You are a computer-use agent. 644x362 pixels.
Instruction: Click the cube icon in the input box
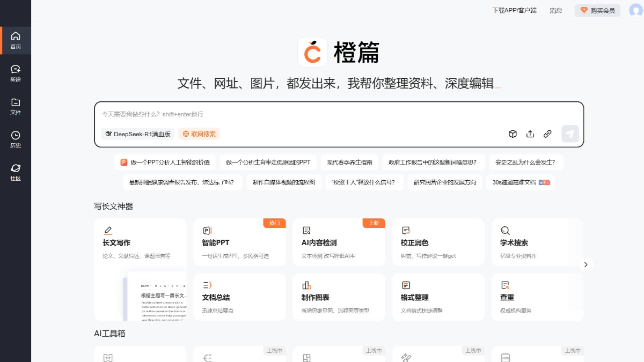513,134
